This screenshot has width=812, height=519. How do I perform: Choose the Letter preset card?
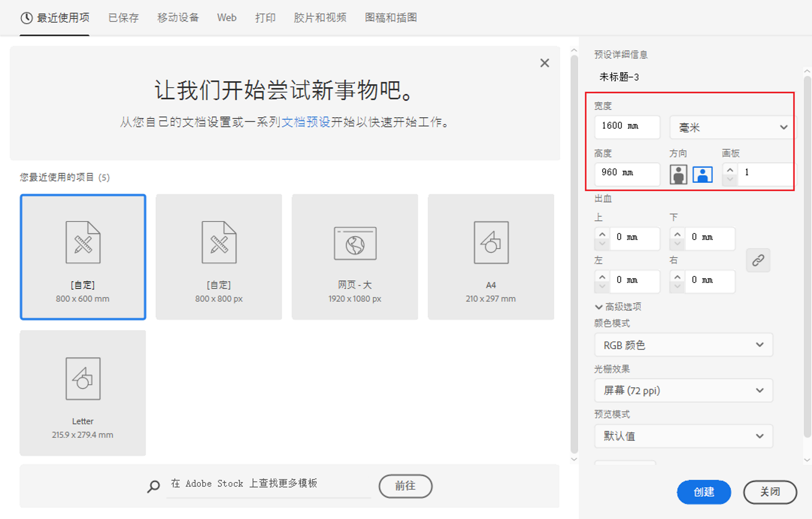coord(83,393)
